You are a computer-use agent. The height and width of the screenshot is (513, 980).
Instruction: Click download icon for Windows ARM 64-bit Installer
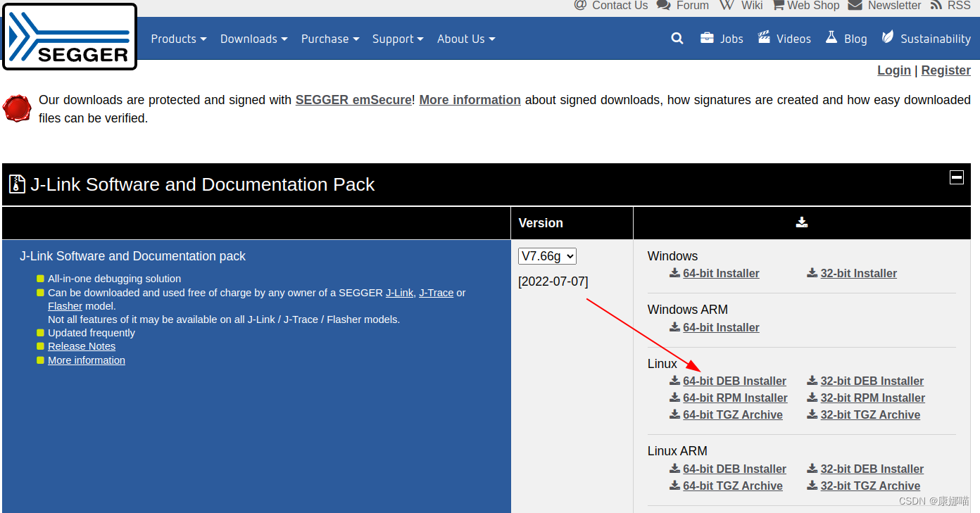click(x=674, y=327)
